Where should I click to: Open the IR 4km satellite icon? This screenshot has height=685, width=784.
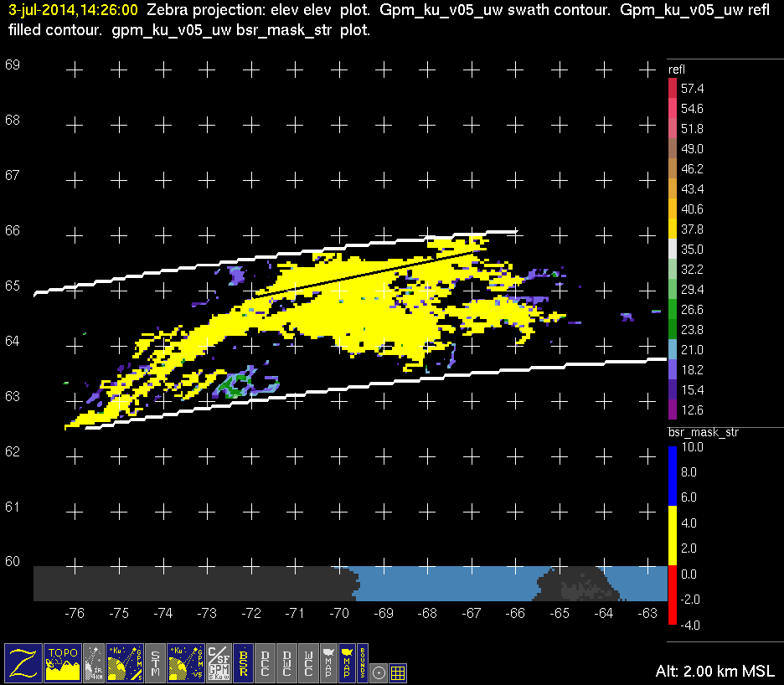point(95,662)
